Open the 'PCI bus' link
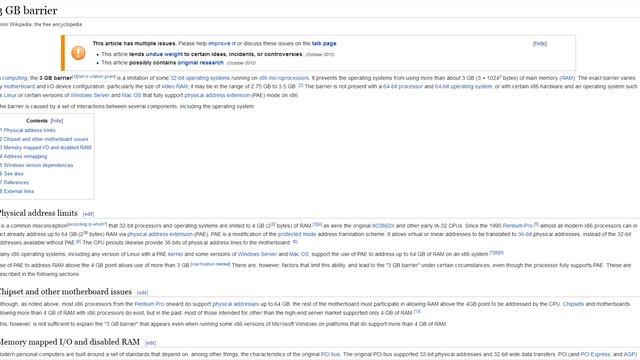The image size is (640, 360). coord(330,355)
